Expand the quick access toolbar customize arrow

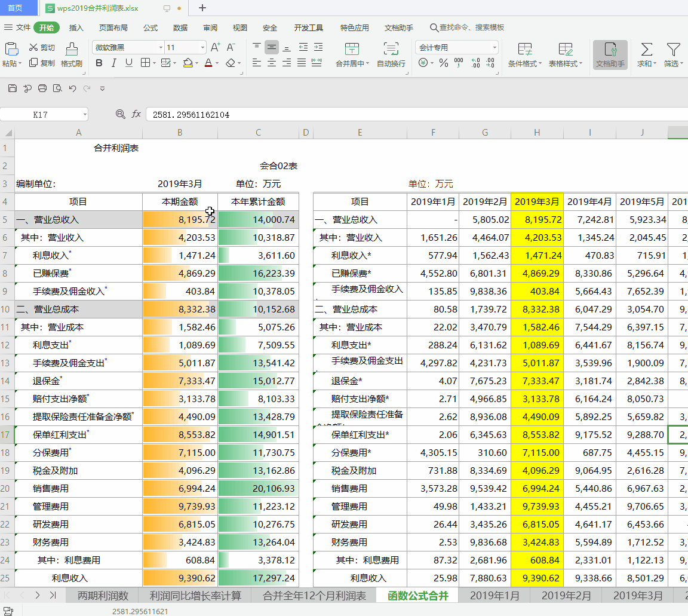tap(102, 88)
